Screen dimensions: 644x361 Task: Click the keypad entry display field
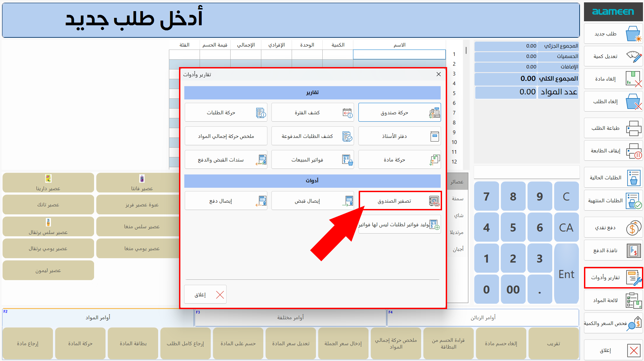[x=526, y=172]
